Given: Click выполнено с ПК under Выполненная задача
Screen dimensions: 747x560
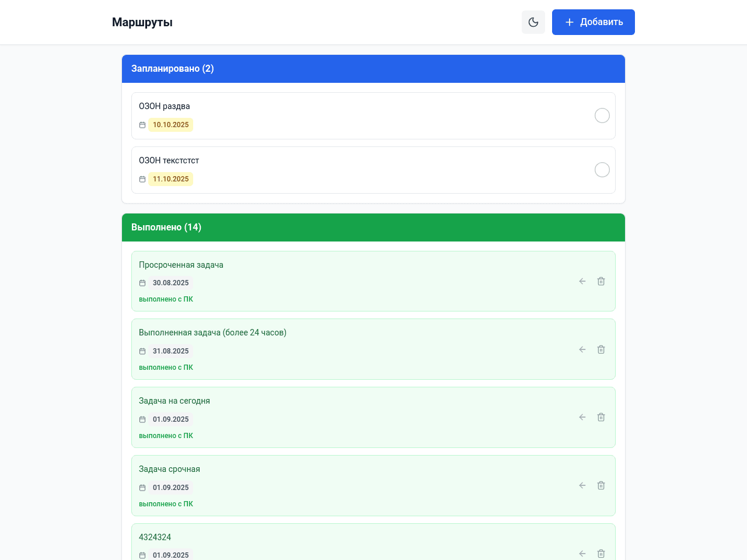Looking at the screenshot, I should coord(166,367).
